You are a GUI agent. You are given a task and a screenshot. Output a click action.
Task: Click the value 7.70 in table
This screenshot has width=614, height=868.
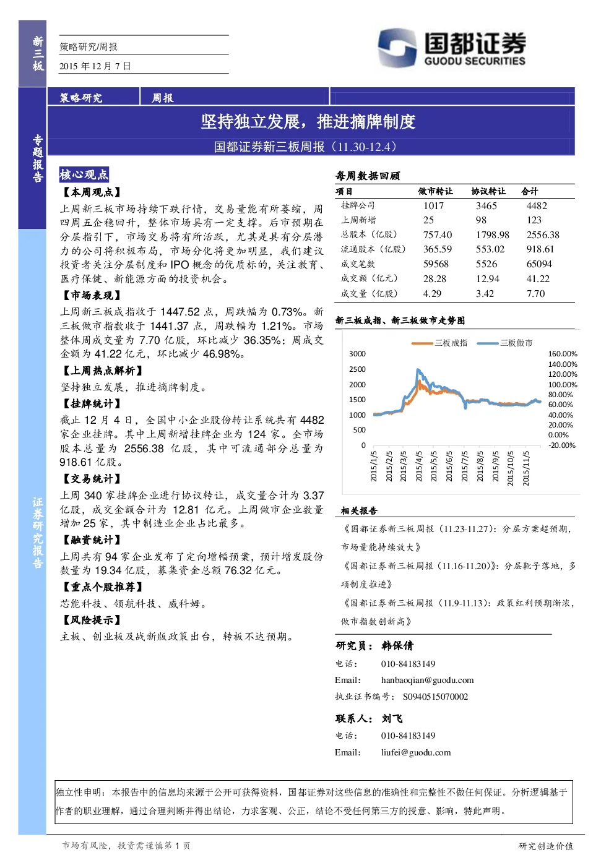(535, 294)
